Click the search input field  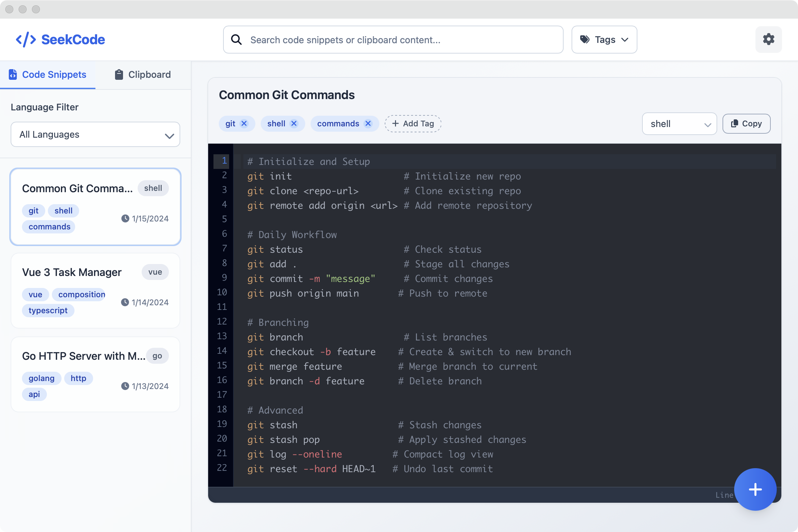[x=394, y=39]
